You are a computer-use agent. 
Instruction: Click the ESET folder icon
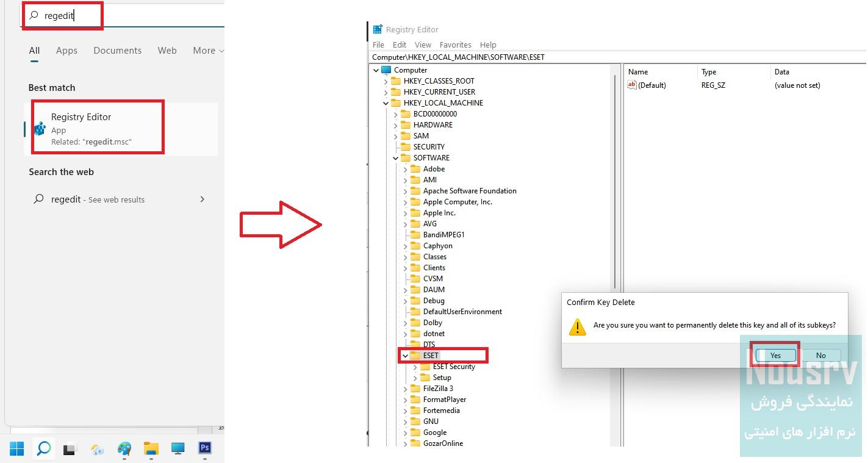click(415, 356)
